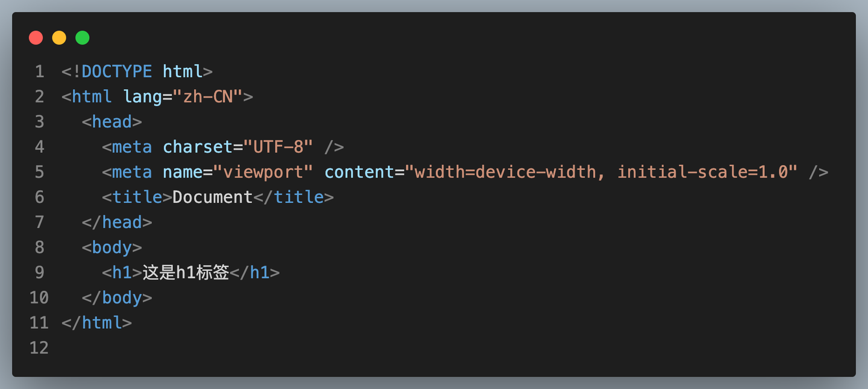Click the green maximize window dot
868x389 pixels.
coord(83,38)
